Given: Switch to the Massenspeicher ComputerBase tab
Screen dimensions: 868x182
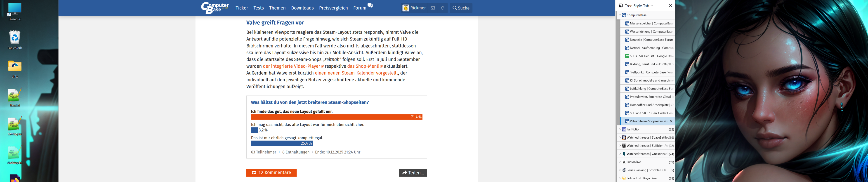Looking at the screenshot, I should coord(648,23).
